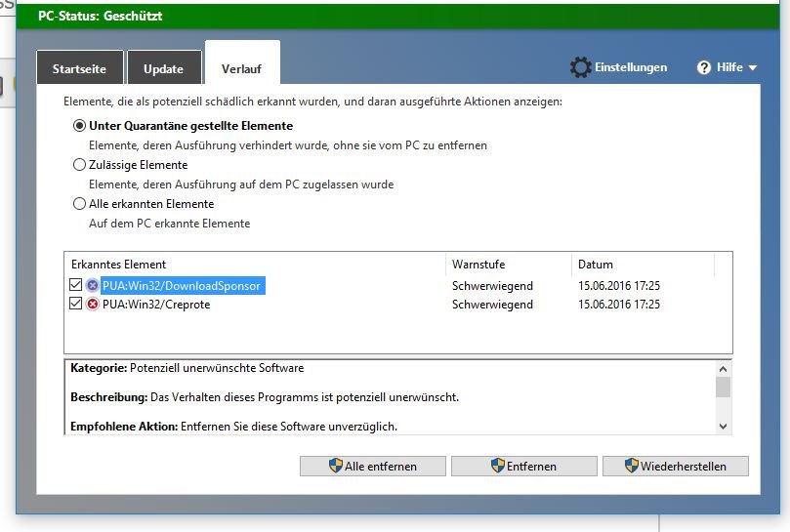Sort list by Datum column header

point(643,265)
